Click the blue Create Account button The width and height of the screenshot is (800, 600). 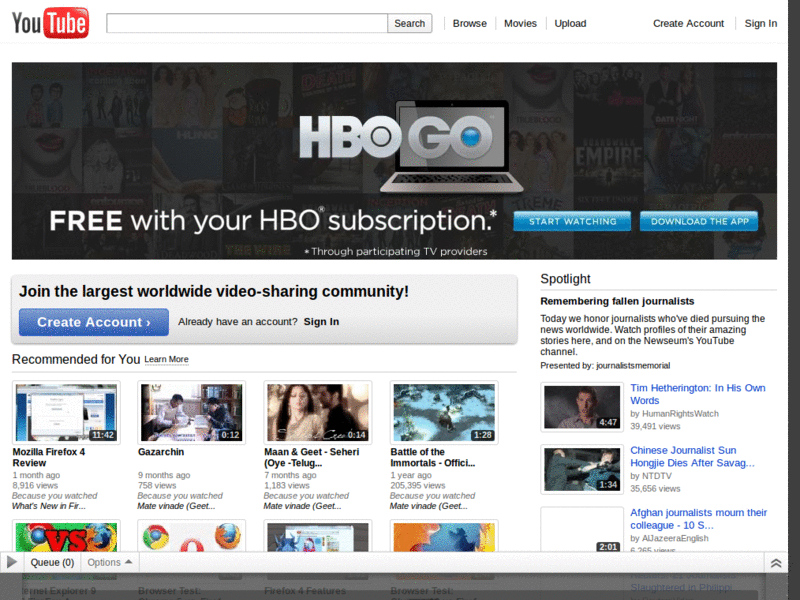94,322
